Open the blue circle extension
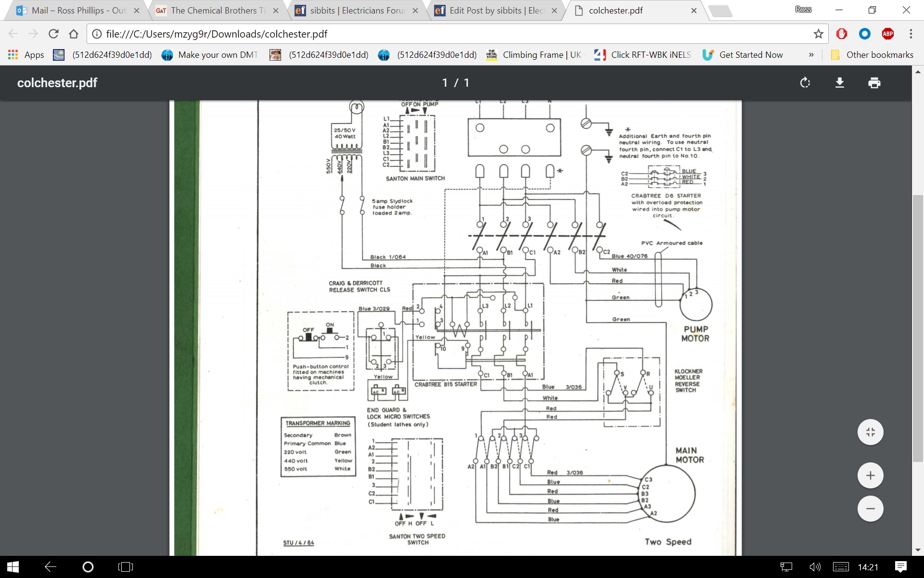 pyautogui.click(x=864, y=34)
